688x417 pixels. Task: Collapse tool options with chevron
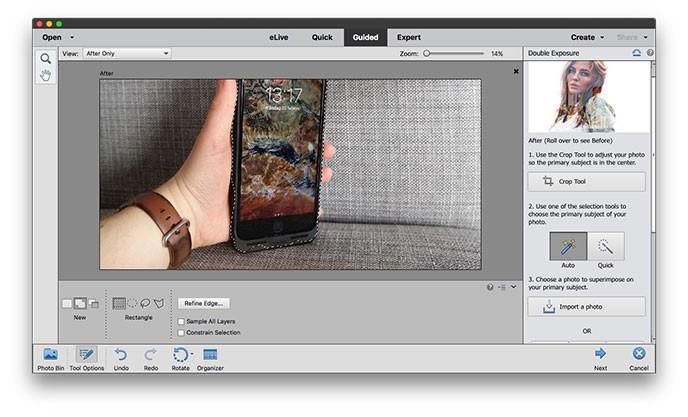tap(513, 287)
